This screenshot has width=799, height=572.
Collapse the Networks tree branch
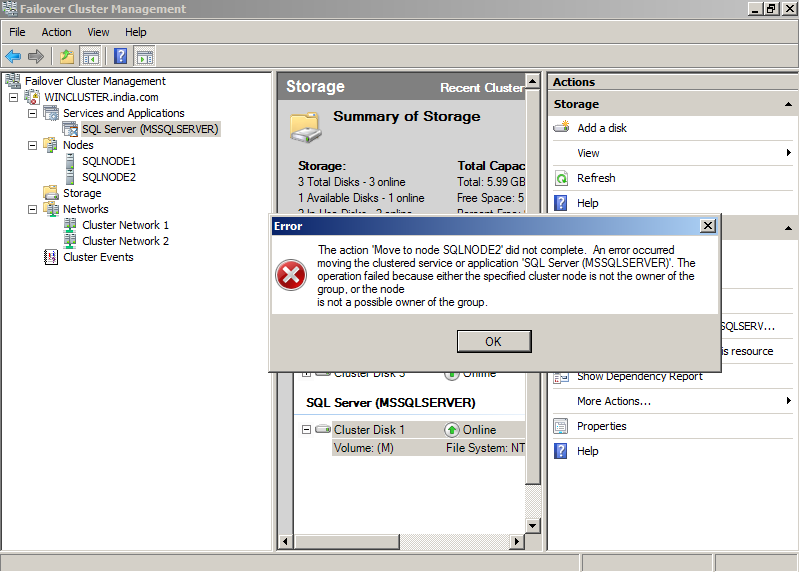coord(33,209)
